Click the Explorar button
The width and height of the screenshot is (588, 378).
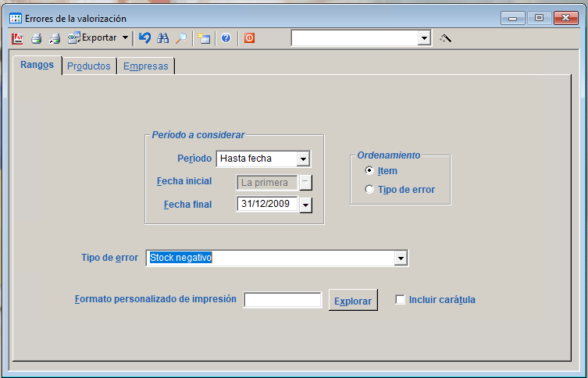(353, 300)
